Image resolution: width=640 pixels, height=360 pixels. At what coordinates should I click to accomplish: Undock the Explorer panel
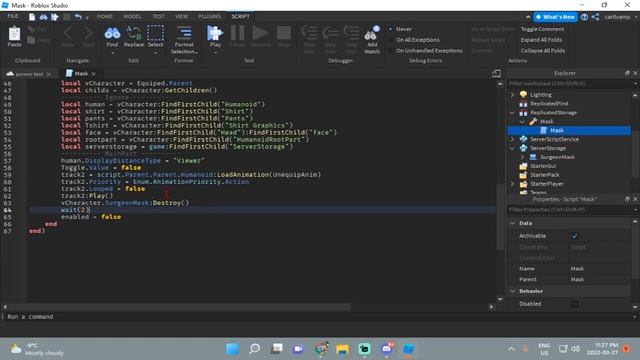coord(627,73)
